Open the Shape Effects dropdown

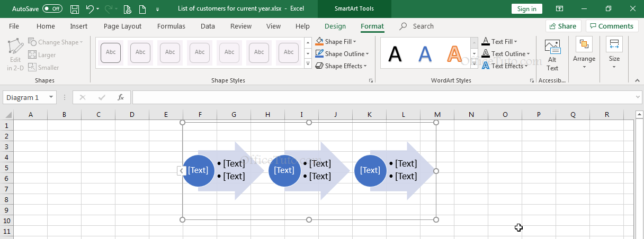(x=341, y=66)
